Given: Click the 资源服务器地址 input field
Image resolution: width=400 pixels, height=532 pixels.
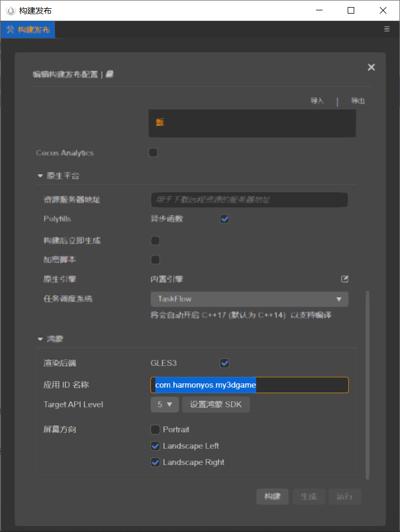Looking at the screenshot, I should pos(250,199).
